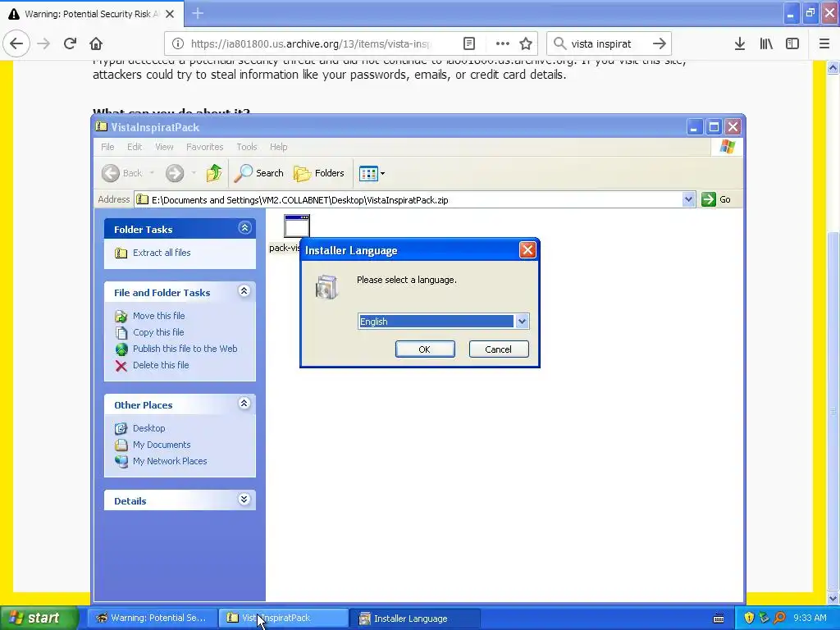Bookmark this page with star icon
This screenshot has width=840, height=630.
click(526, 44)
